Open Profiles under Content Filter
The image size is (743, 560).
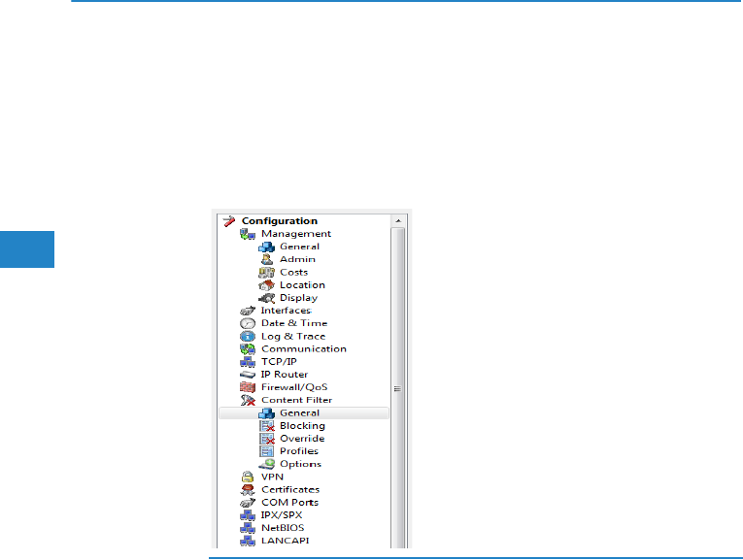(298, 451)
